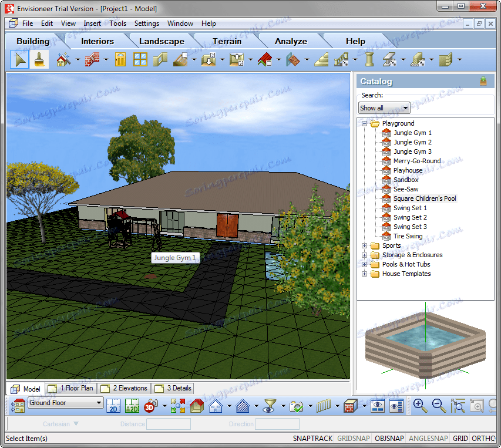
Task: Open the building locations icon next to Ground Floor
Action: (18, 406)
